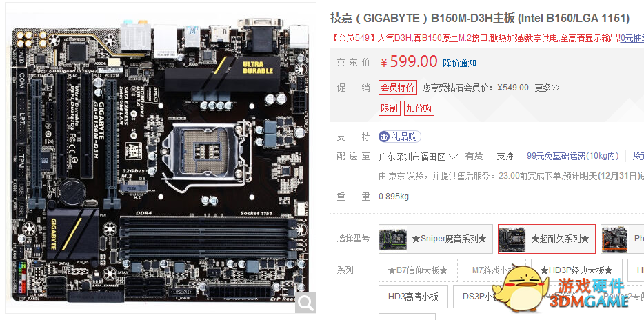Choose the ★B7信仰大板★ series option
644x320 pixels.
coord(418,270)
